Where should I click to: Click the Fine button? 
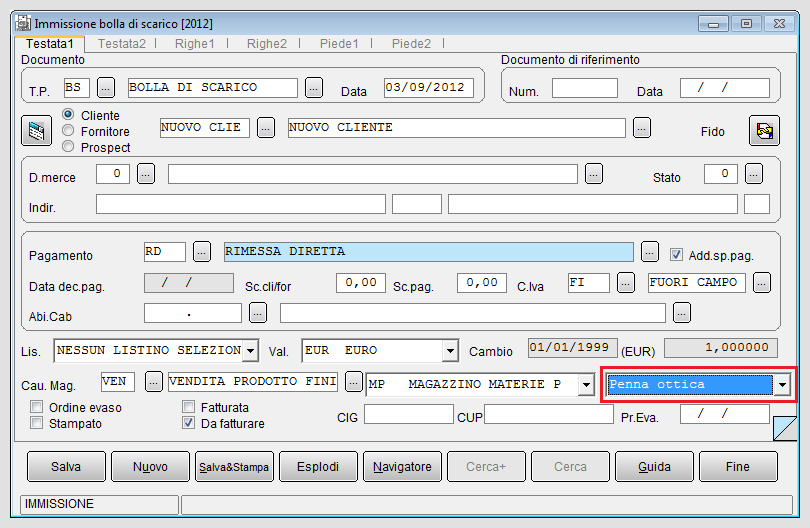738,467
